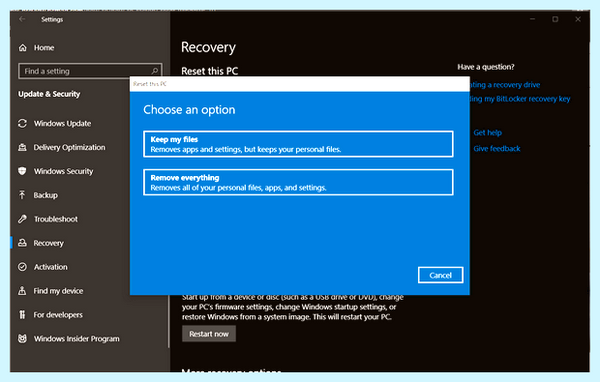Click the Find my device icon
The image size is (600, 382).
point(23,291)
